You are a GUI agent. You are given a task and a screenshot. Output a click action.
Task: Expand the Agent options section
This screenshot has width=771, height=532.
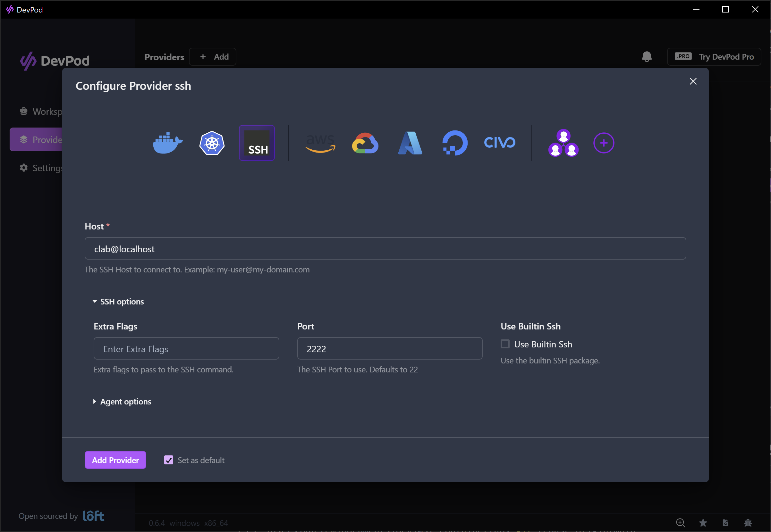[x=122, y=402]
